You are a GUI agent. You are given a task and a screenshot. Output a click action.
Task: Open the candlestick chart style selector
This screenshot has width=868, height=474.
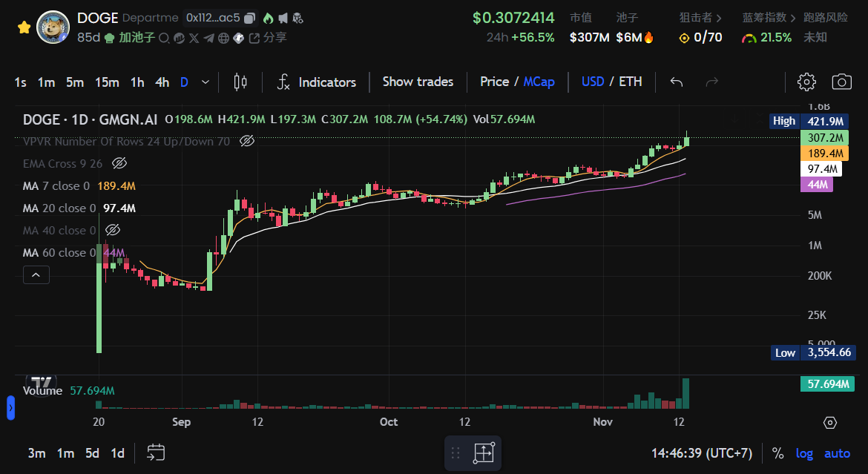[x=240, y=82]
